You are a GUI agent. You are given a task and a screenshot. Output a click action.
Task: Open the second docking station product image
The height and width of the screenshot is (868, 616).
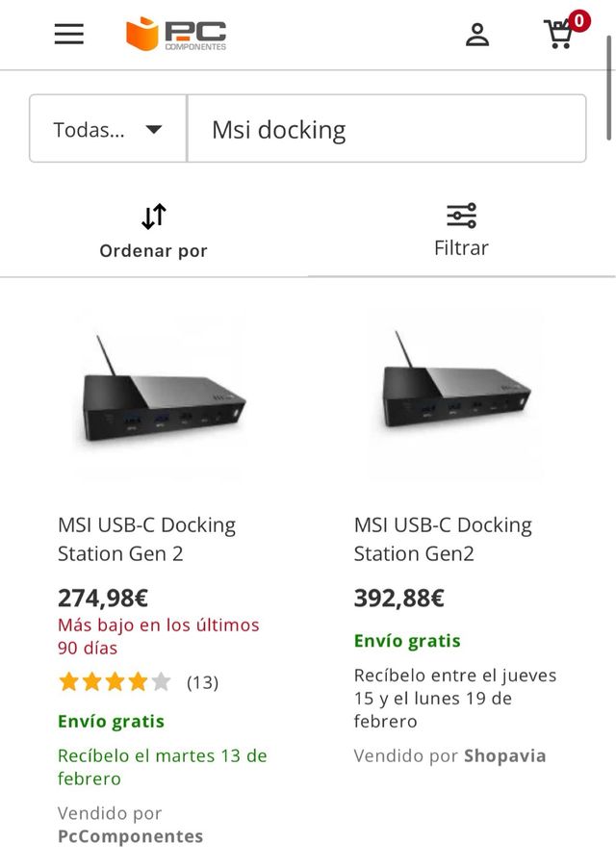pyautogui.click(x=456, y=395)
